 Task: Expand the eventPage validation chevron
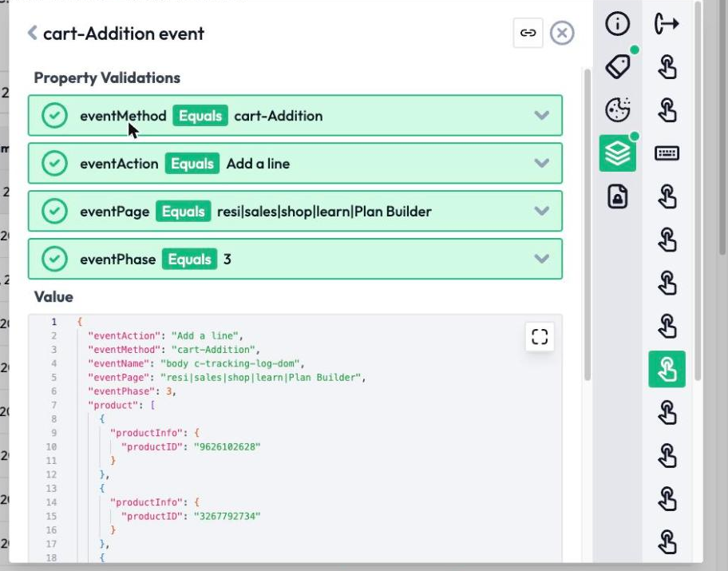tap(542, 211)
